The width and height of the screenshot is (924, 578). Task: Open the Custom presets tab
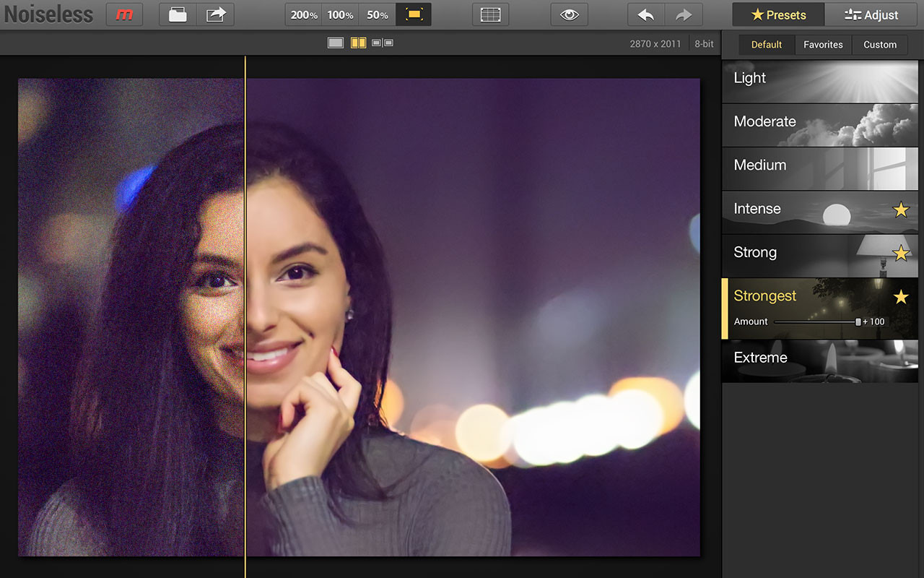tap(880, 45)
